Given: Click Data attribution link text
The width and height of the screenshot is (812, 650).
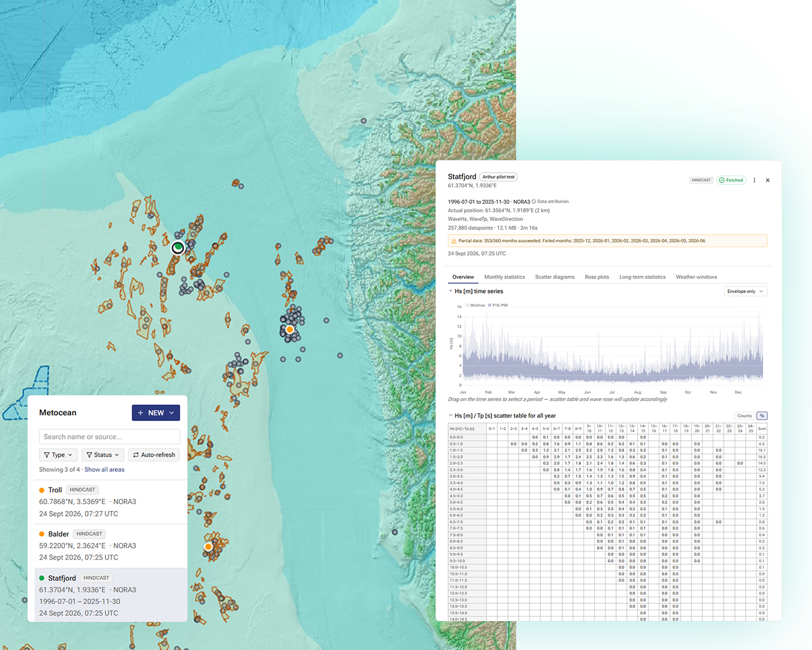Looking at the screenshot, I should pos(553,202).
